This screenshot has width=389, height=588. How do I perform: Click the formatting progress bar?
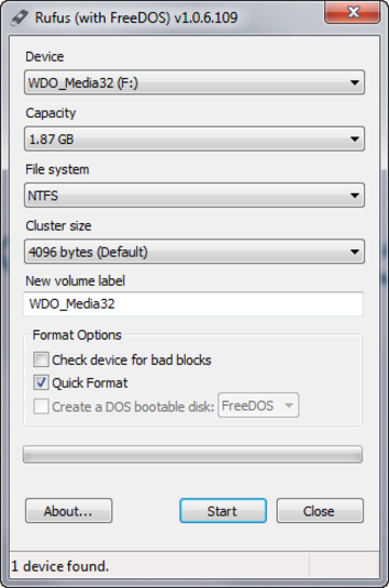tap(193, 454)
